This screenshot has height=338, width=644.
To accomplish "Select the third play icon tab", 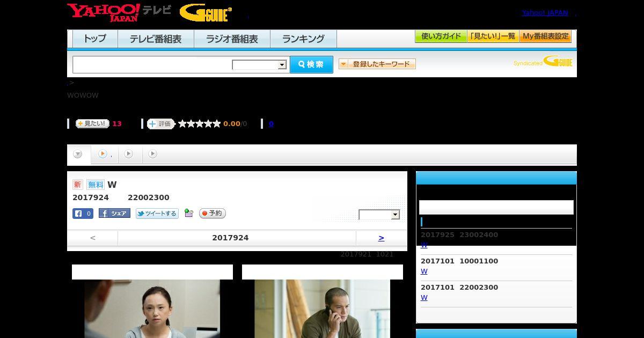I will [129, 154].
